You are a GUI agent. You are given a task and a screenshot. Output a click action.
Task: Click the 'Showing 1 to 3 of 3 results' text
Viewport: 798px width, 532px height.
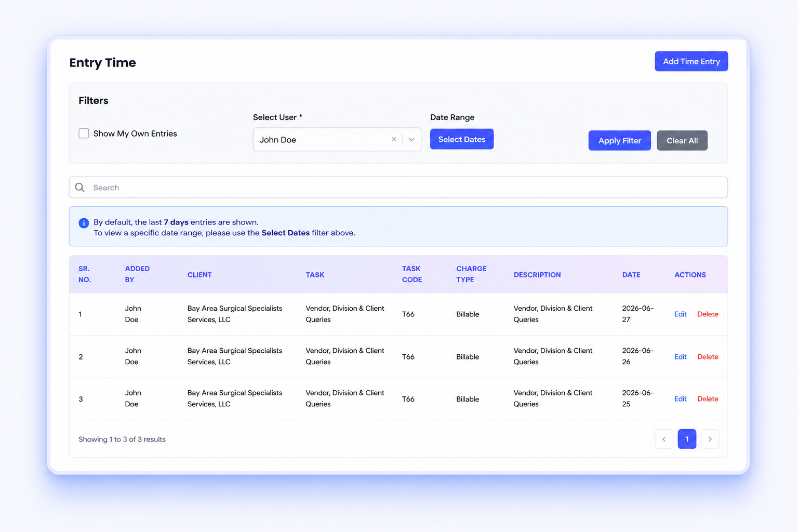click(x=122, y=440)
